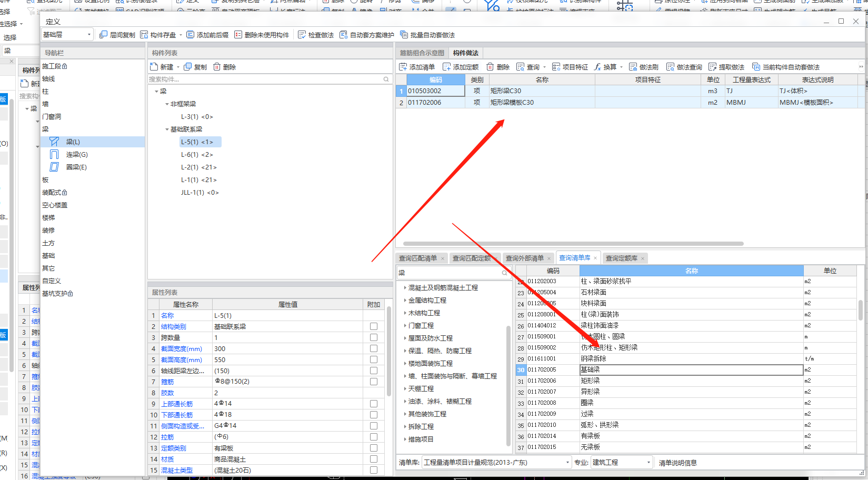The width and height of the screenshot is (868, 480).
Task: Open the 专业 建筑工程 dropdown
Action: tap(622, 463)
